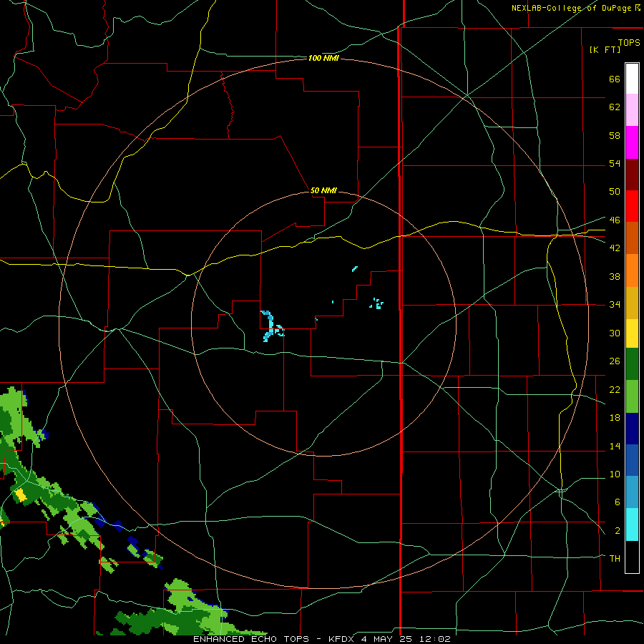This screenshot has height=644, width=644.
Task: Click the dark red 54 K FT swatch
Action: pyautogui.click(x=632, y=175)
